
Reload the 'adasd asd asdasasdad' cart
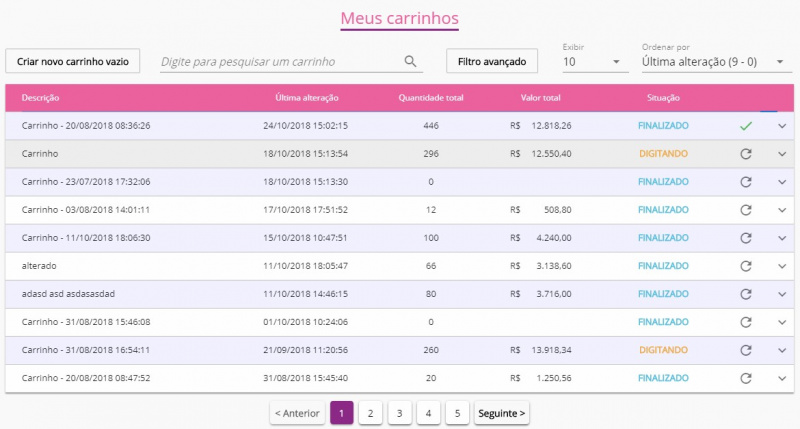[x=746, y=294]
